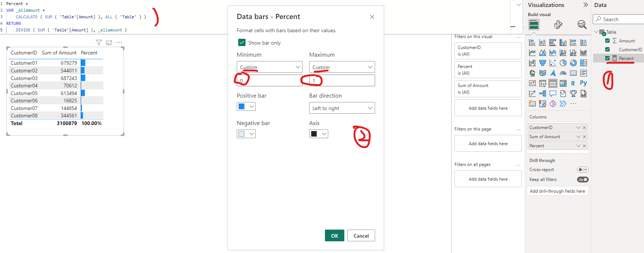Select the Python visual
This screenshot has height=253, width=644.
[x=583, y=83]
